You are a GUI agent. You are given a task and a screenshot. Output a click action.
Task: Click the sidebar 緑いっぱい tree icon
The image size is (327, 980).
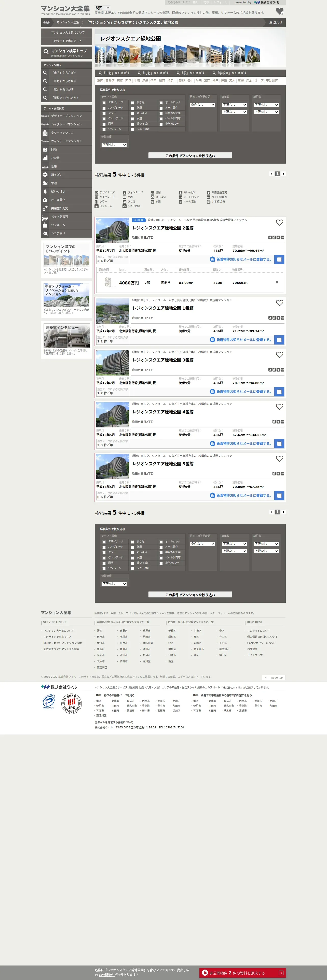(x=45, y=191)
